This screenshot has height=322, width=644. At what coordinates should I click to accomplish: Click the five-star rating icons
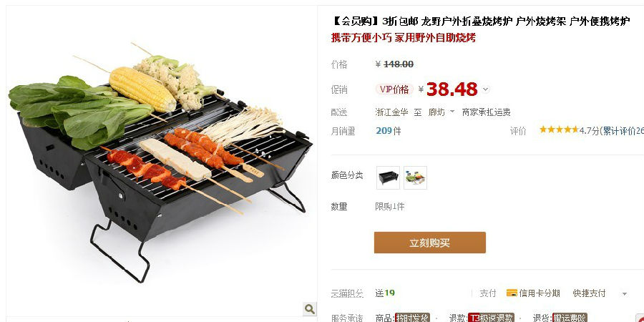click(559, 130)
